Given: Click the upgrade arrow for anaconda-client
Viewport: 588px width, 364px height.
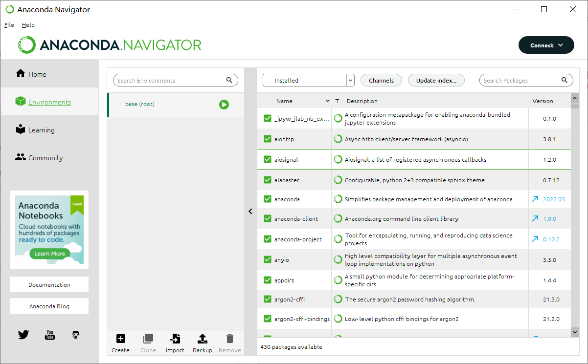Looking at the screenshot, I should click(x=535, y=219).
